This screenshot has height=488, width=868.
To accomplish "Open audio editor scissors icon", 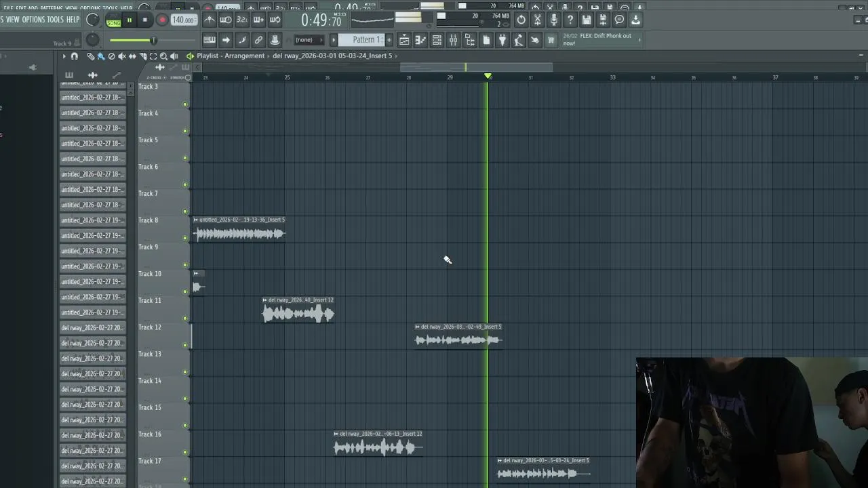I will (537, 20).
